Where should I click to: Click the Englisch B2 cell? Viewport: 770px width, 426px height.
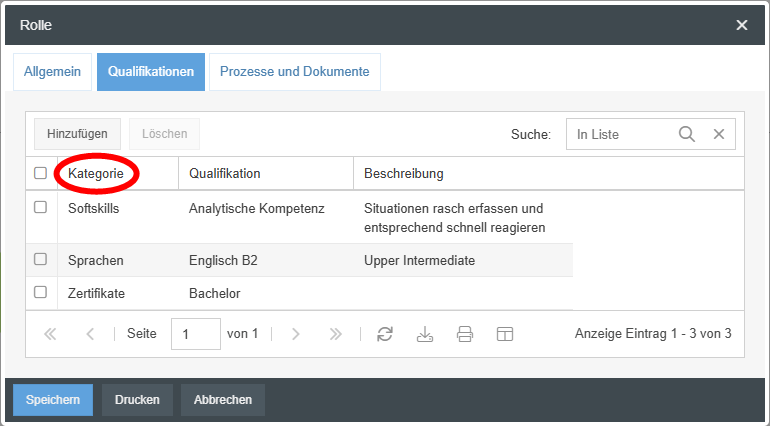(223, 260)
